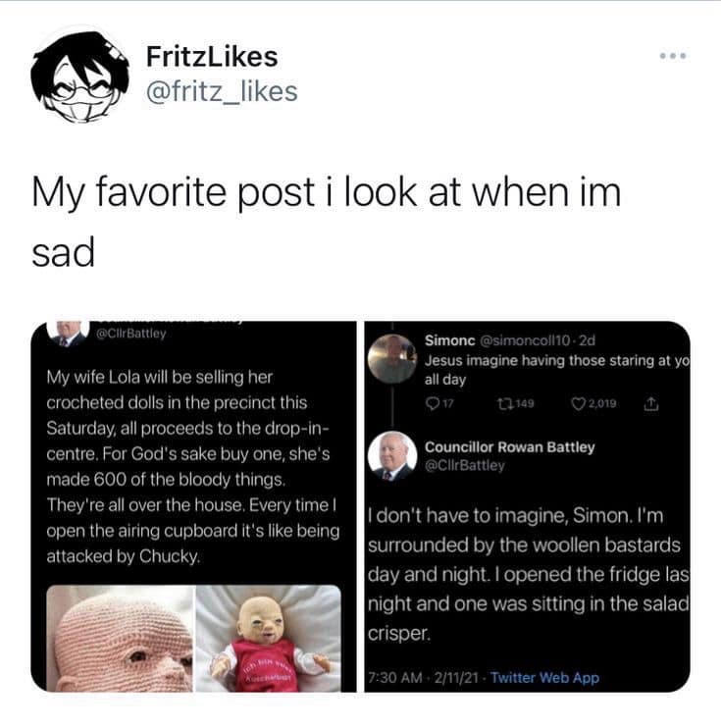Click FritzLikes cartoon profile avatar
The width and height of the screenshot is (721, 728).
(79, 77)
